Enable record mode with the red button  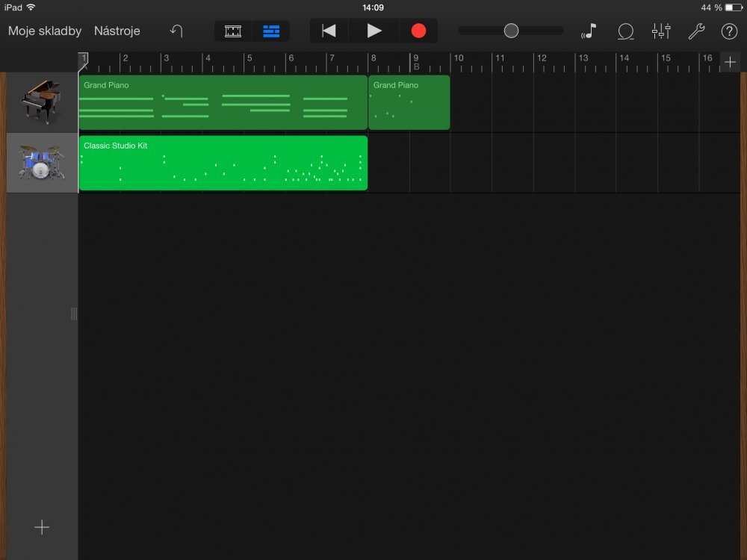419,31
